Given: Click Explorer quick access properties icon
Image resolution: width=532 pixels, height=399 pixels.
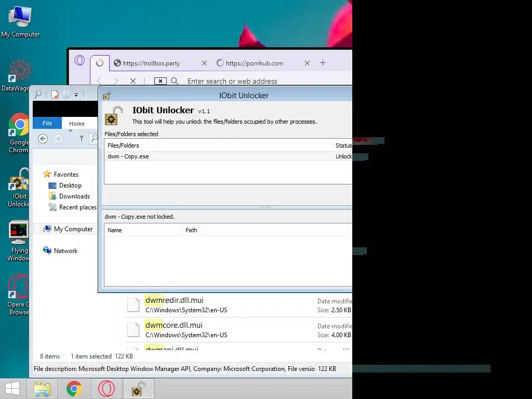Looking at the screenshot, I should point(55,95).
